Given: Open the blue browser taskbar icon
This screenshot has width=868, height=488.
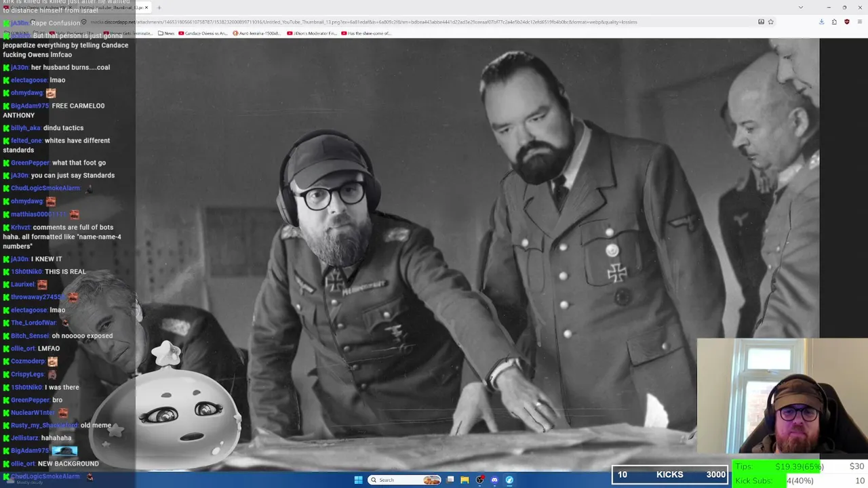Looking at the screenshot, I should (x=509, y=480).
